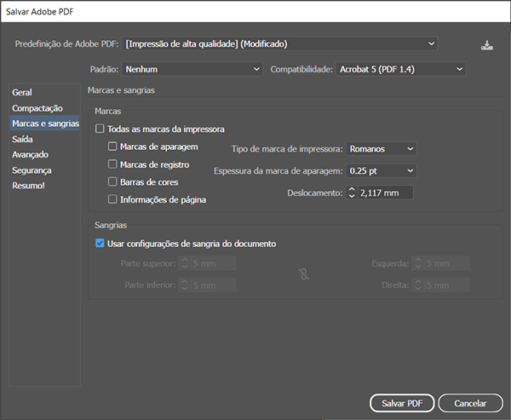Viewport: 511px width, 420px height.
Task: Click the save preset download icon
Action: point(486,45)
